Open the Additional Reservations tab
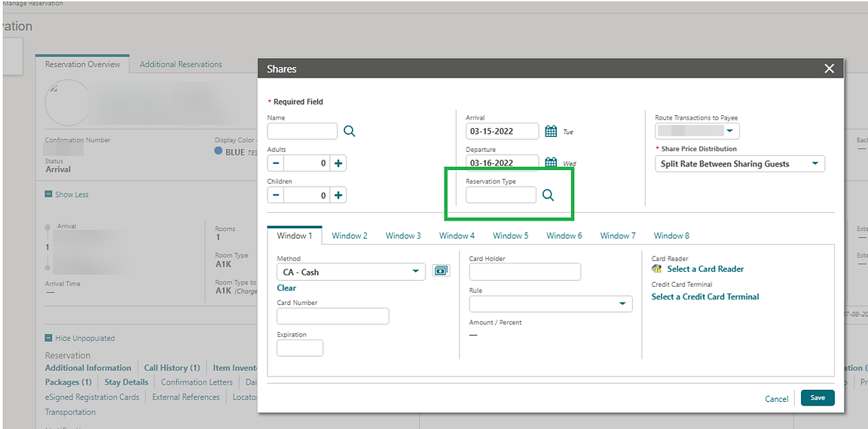 (181, 64)
